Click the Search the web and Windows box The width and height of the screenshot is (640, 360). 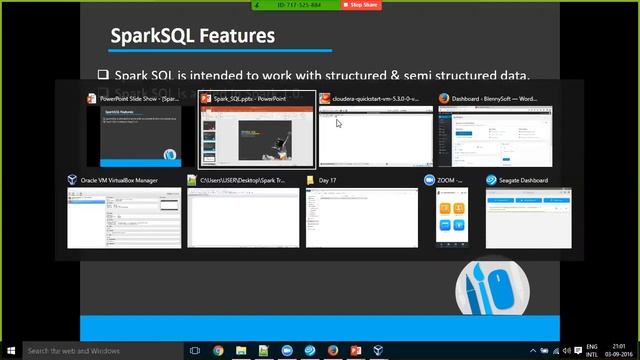point(103,351)
